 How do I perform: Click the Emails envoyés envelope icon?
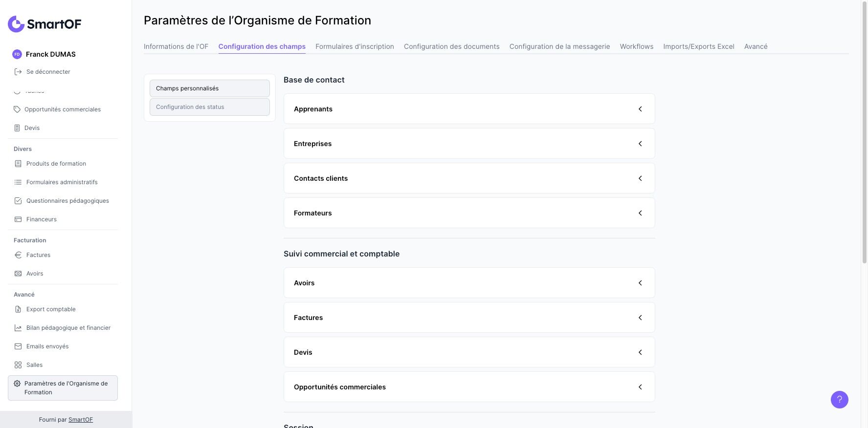coord(18,346)
